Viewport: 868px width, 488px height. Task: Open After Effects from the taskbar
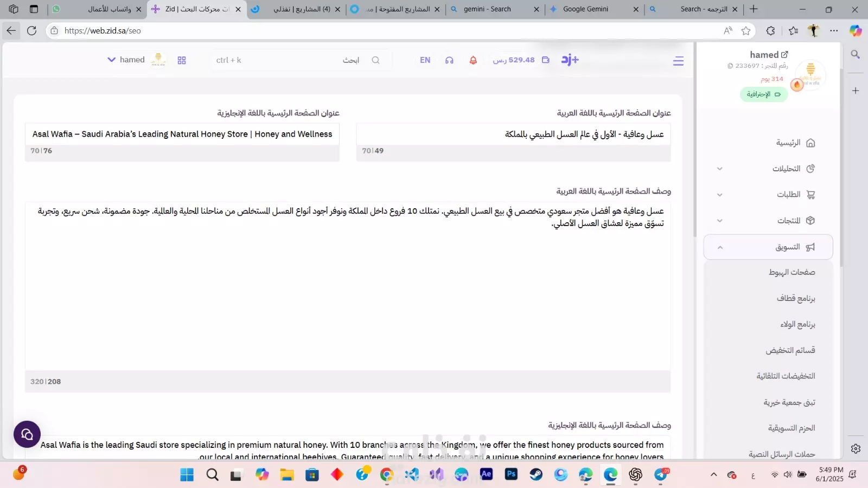coord(486,474)
